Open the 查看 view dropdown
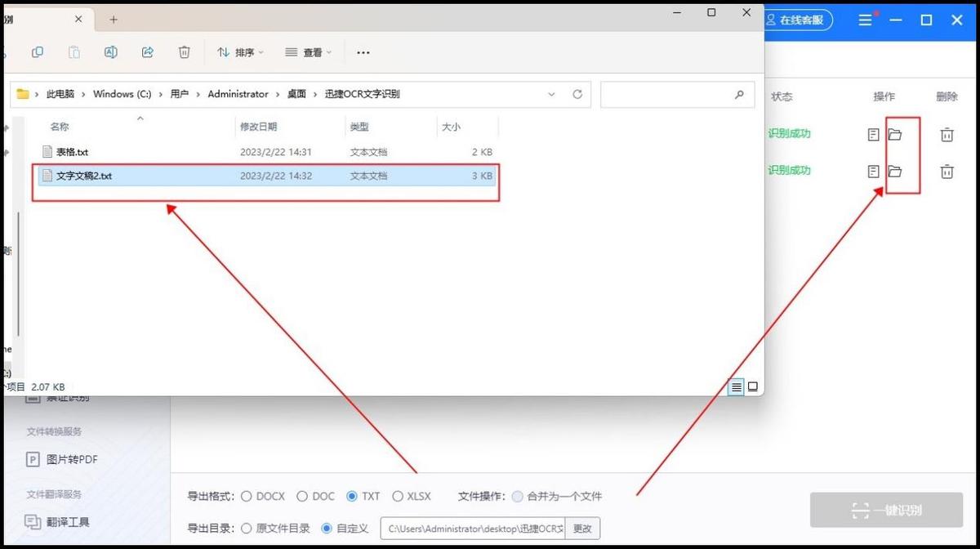This screenshot has height=549, width=980. [308, 51]
